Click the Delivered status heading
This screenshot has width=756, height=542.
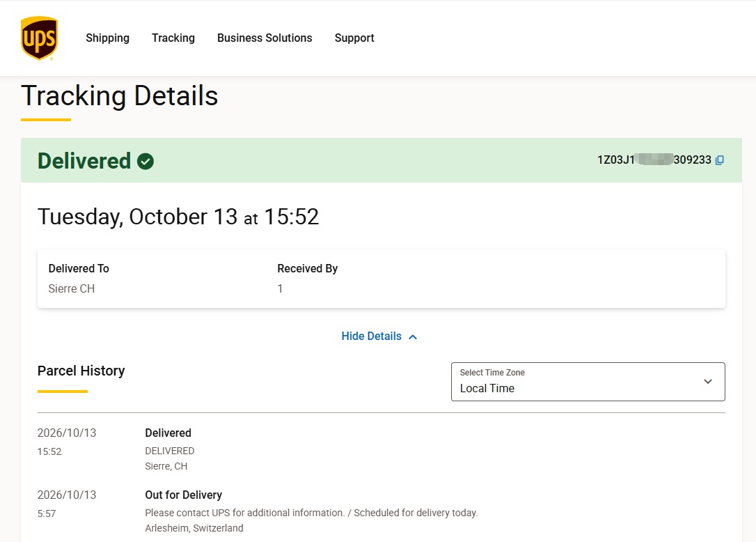(84, 161)
